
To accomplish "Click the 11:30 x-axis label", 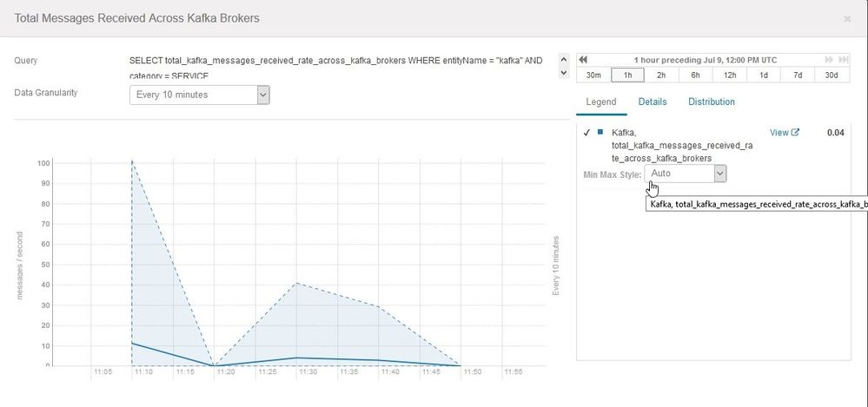I will [308, 372].
